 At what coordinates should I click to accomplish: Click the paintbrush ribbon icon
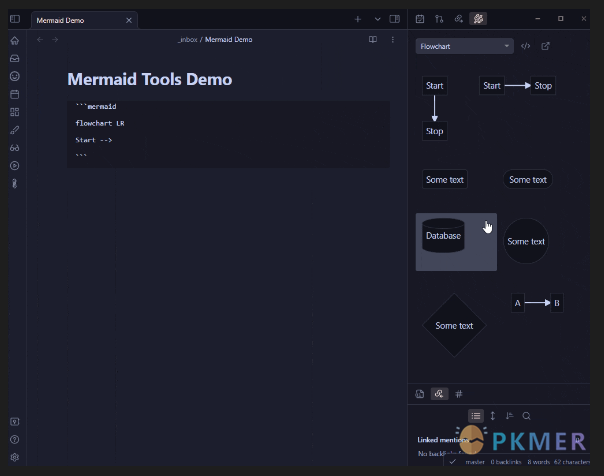coord(15,130)
